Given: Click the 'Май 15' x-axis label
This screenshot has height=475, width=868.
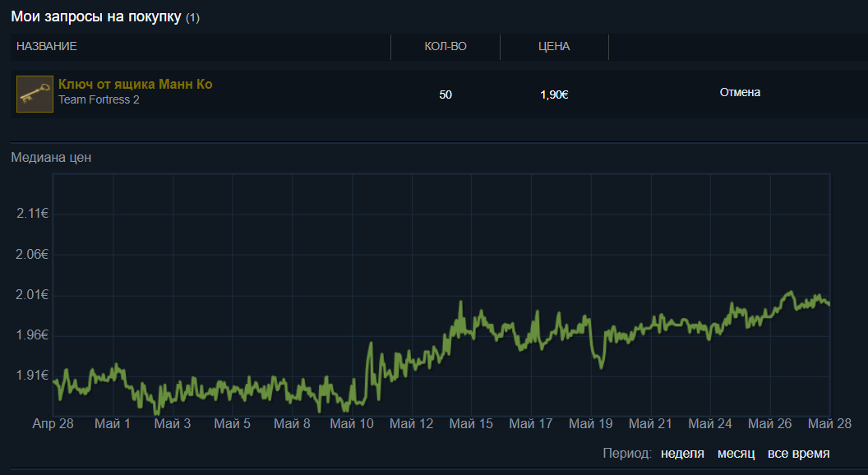Looking at the screenshot, I should click(471, 423).
